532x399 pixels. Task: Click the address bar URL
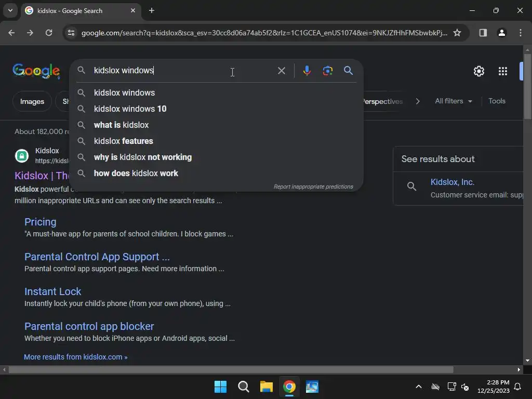[264, 33]
